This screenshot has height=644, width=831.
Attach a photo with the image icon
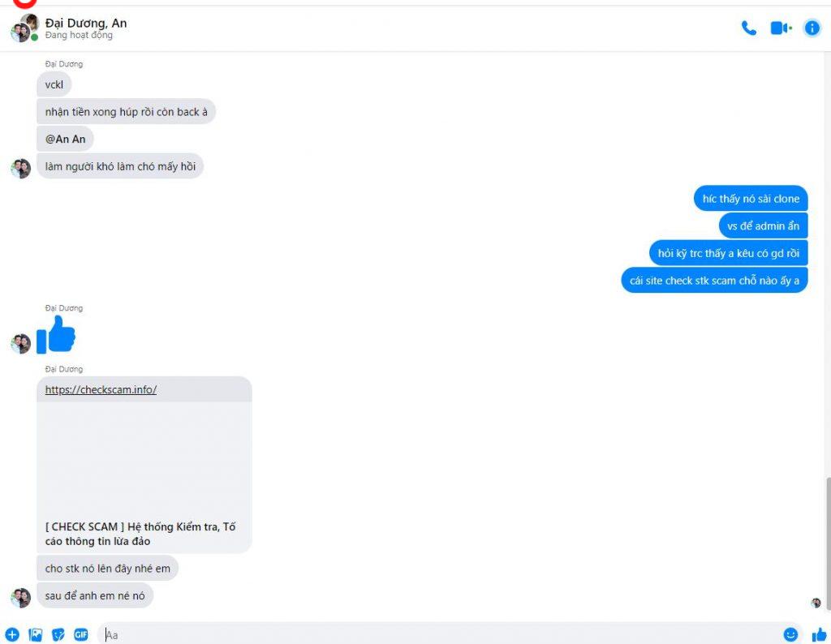coord(36,634)
